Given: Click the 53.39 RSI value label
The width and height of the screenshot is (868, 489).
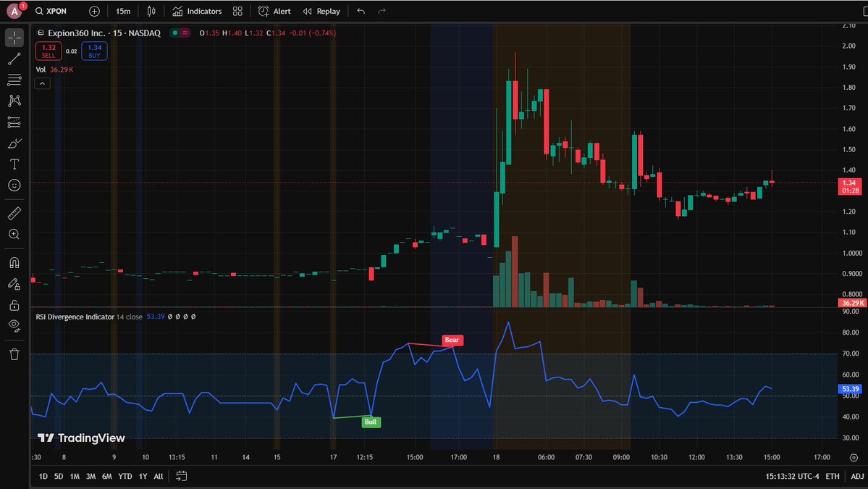Looking at the screenshot, I should pyautogui.click(x=850, y=389).
